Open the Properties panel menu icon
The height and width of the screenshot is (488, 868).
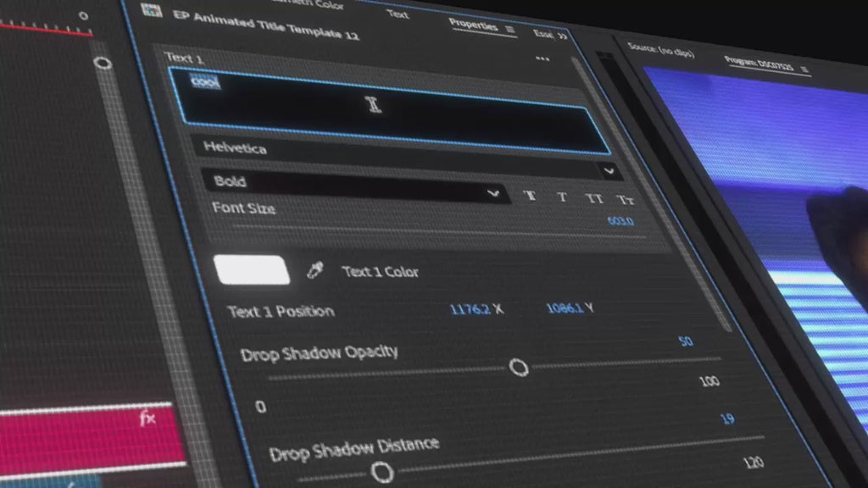click(x=510, y=29)
